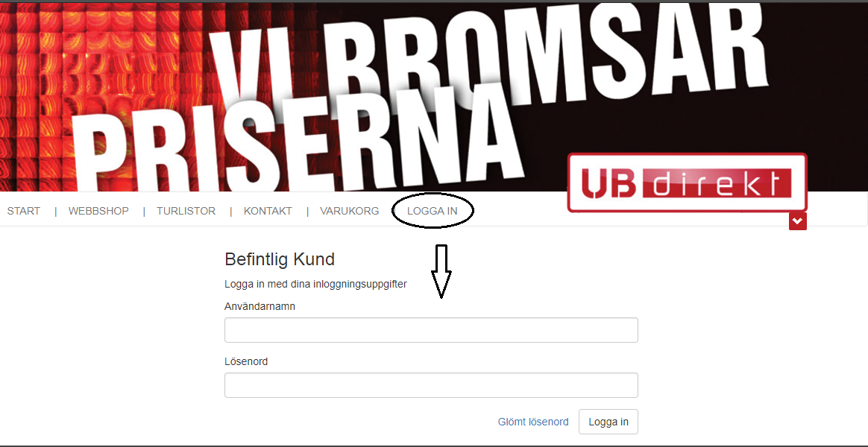The image size is (868, 447).
Task: Open TURLISTOR in the navigation bar
Action: 186,212
